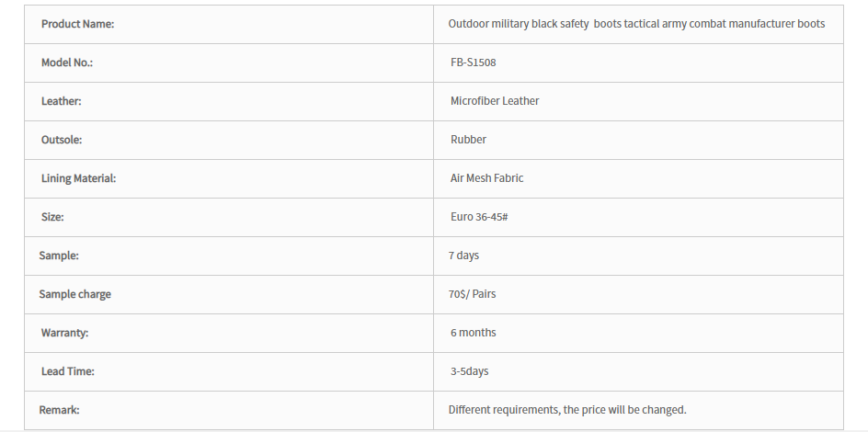Select the 7 days sample value
This screenshot has width=868, height=432.
(x=464, y=256)
